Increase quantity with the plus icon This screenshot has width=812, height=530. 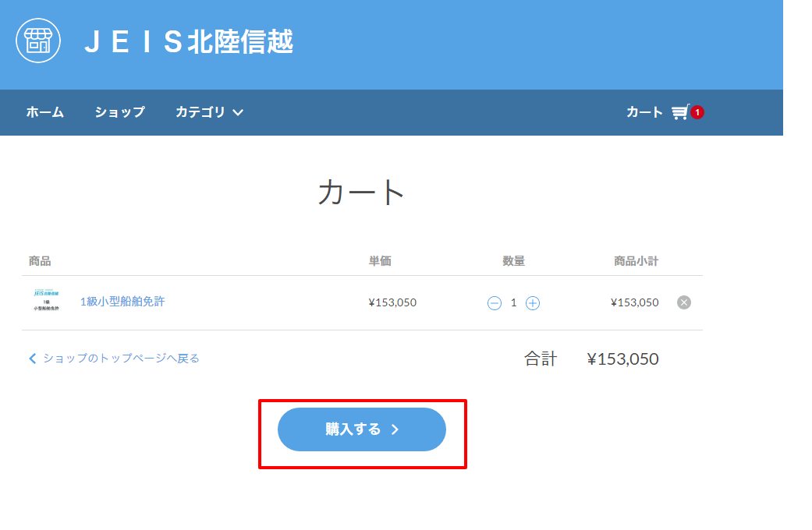coord(533,303)
